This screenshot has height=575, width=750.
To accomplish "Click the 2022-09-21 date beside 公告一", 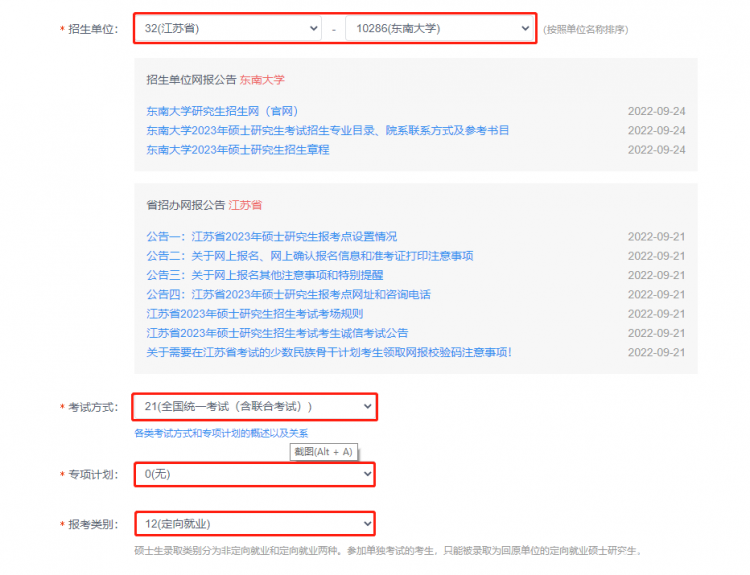I will pyautogui.click(x=656, y=237).
